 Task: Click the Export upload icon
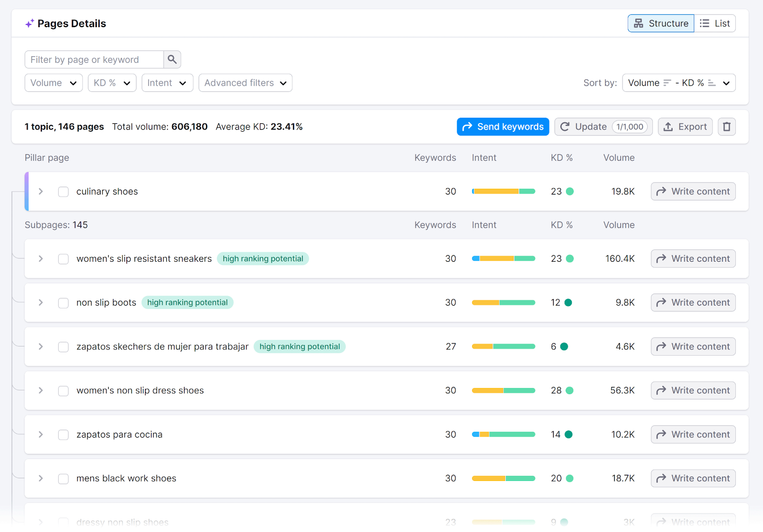click(x=669, y=126)
